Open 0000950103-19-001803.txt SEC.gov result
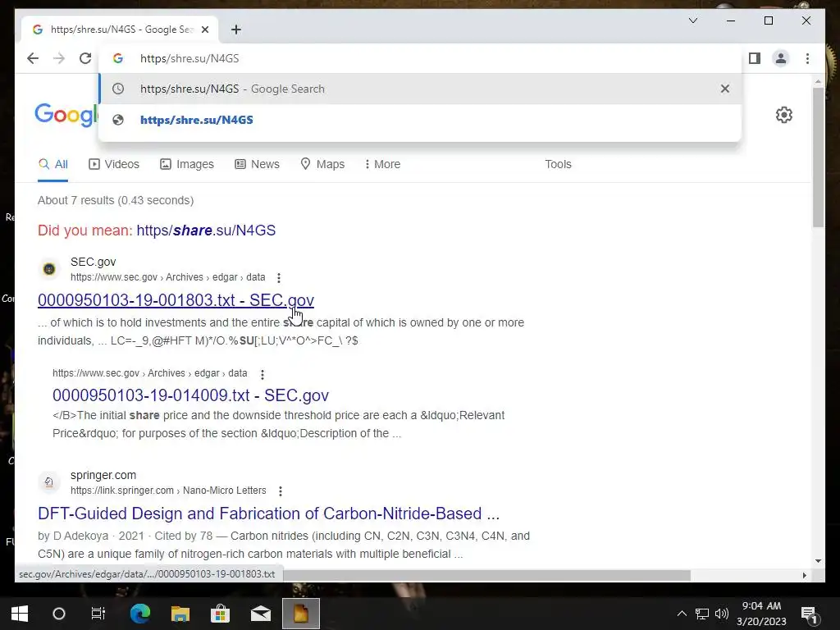Screen dimensions: 840x630 (176, 300)
